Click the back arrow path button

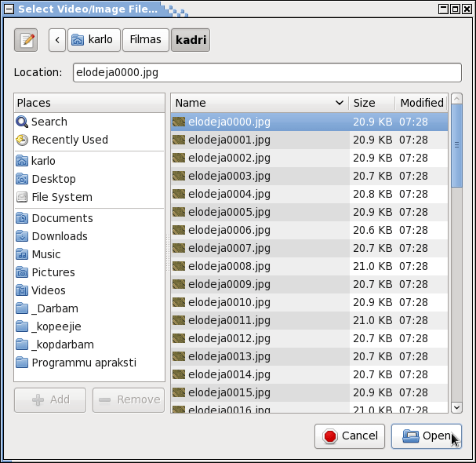point(57,40)
